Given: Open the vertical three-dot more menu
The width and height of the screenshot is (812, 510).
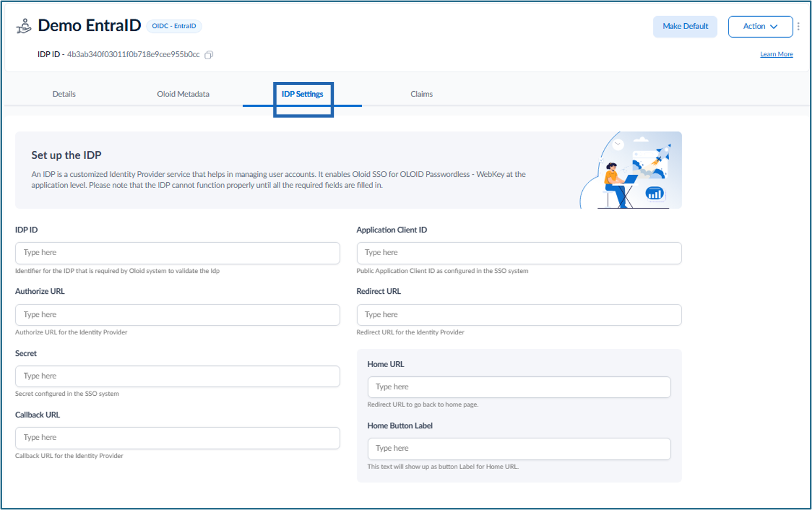Looking at the screenshot, I should coord(799,26).
